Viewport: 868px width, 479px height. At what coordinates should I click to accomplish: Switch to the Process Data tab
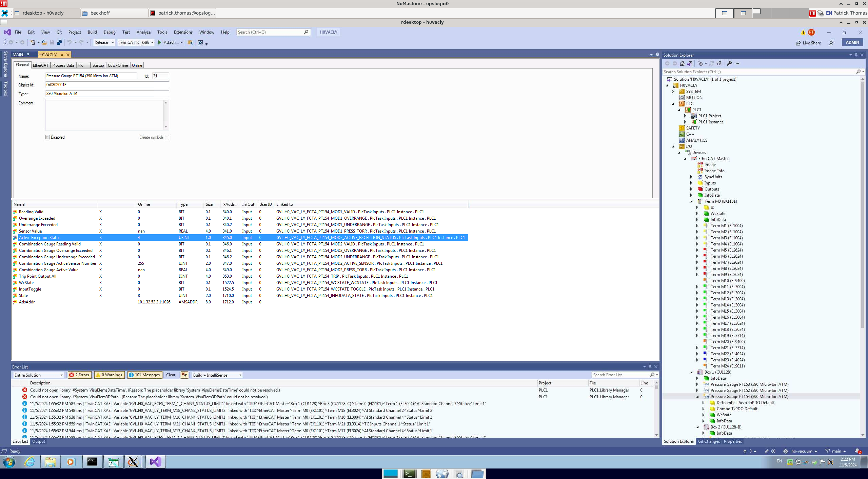[63, 65]
